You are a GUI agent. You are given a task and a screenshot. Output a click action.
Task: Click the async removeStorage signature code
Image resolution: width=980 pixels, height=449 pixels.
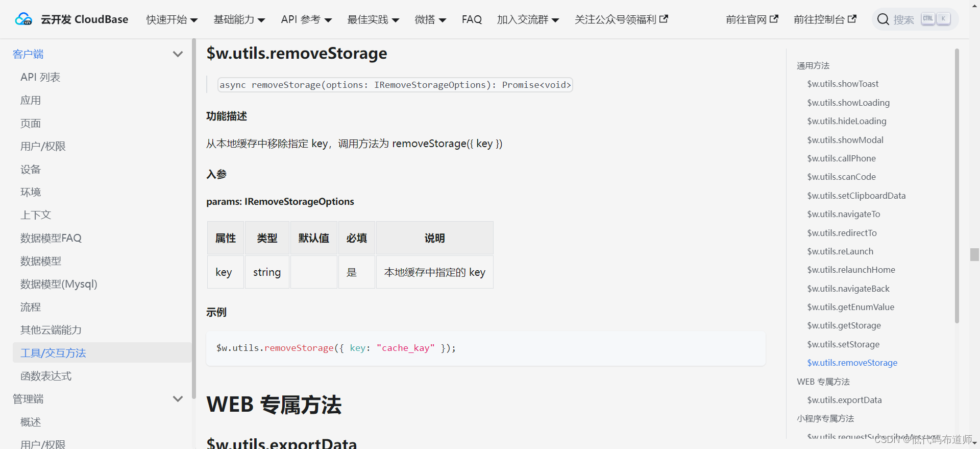[395, 85]
